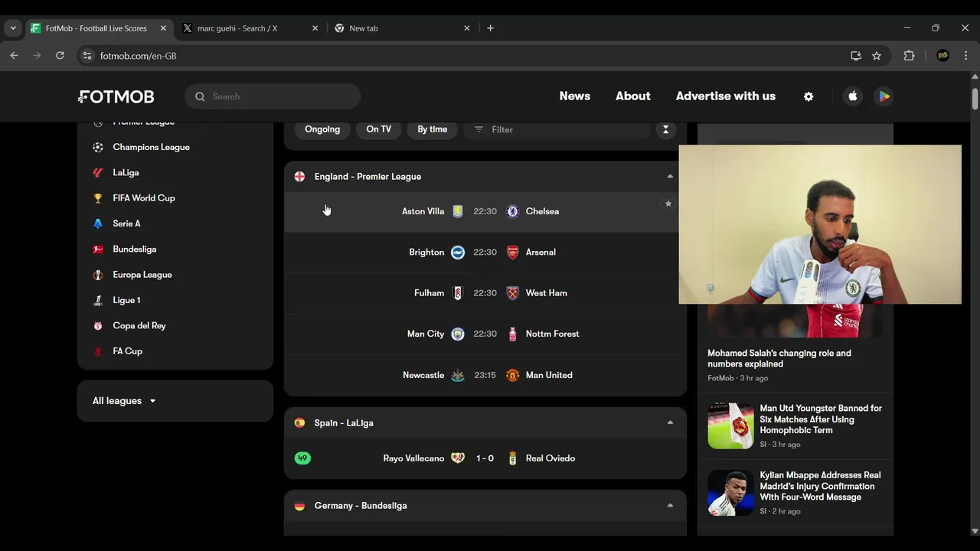Open the About menu item
Image resolution: width=980 pixels, height=551 pixels.
point(633,96)
